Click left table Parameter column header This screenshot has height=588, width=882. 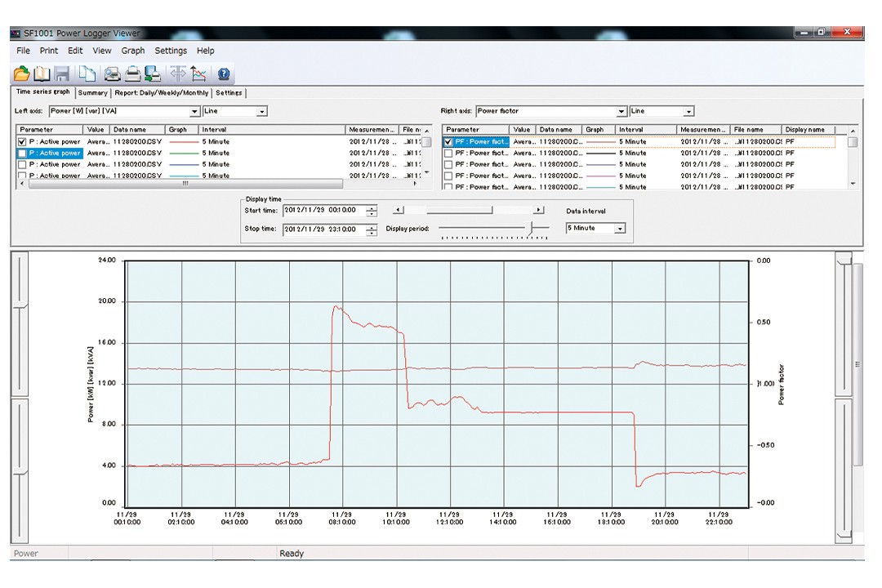[50, 129]
